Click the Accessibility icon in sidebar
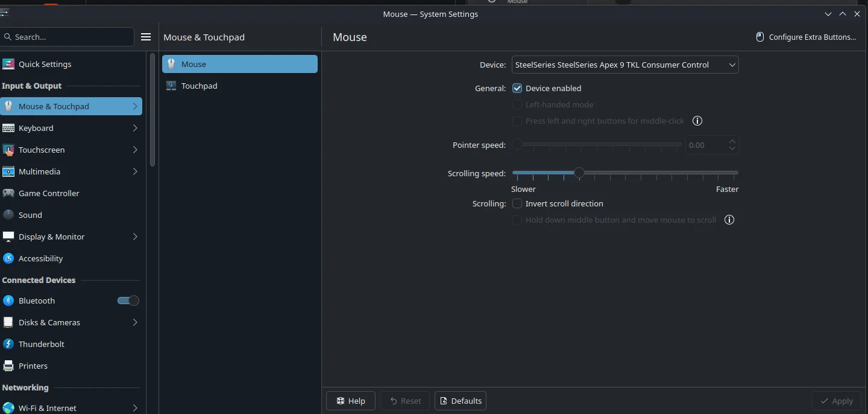 pos(8,258)
